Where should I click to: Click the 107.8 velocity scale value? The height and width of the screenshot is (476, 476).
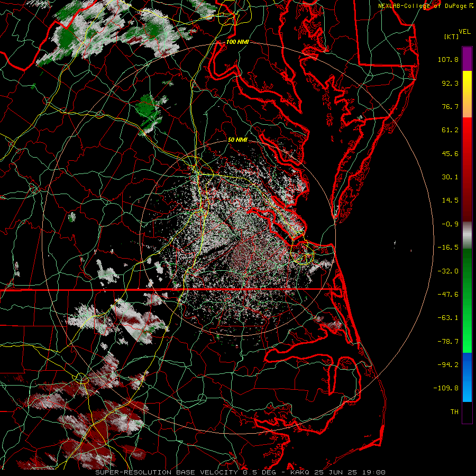pos(448,59)
